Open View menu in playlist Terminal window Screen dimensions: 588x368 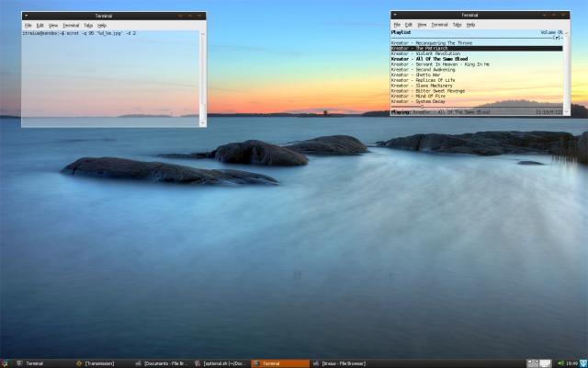coord(422,25)
